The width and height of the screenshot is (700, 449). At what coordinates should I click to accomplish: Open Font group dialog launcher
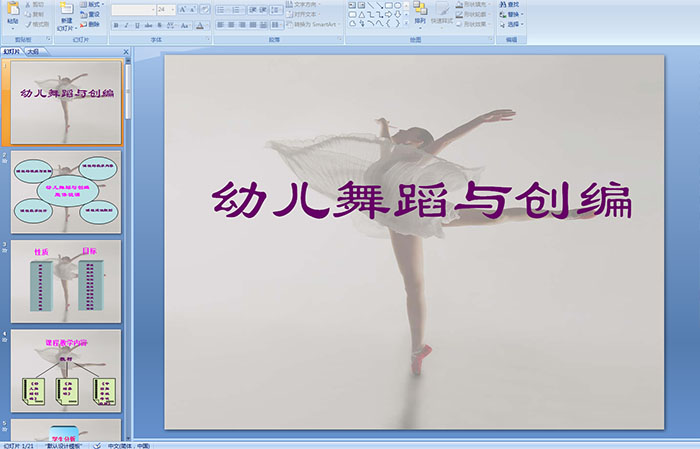(208, 40)
